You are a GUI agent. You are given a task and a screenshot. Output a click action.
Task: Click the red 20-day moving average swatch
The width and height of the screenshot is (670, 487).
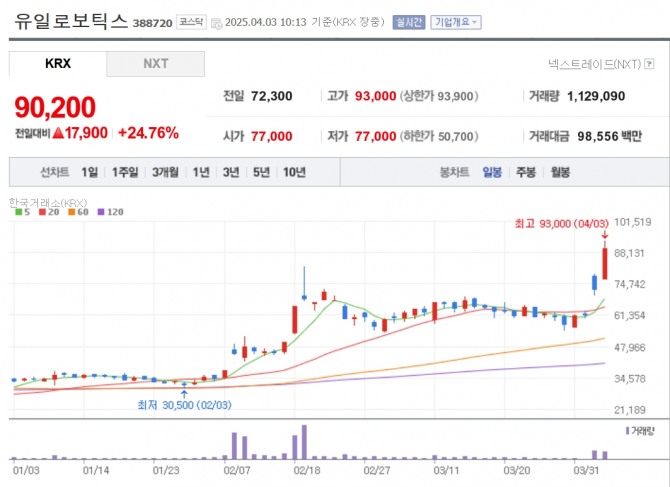pyautogui.click(x=42, y=212)
